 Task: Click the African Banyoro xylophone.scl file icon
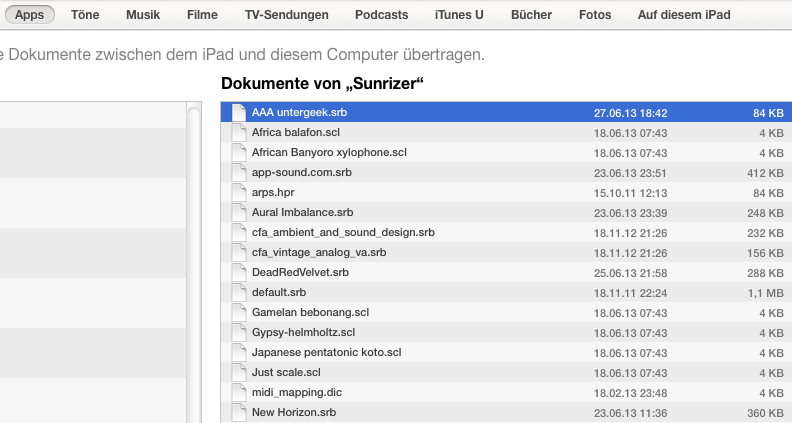pyautogui.click(x=238, y=152)
